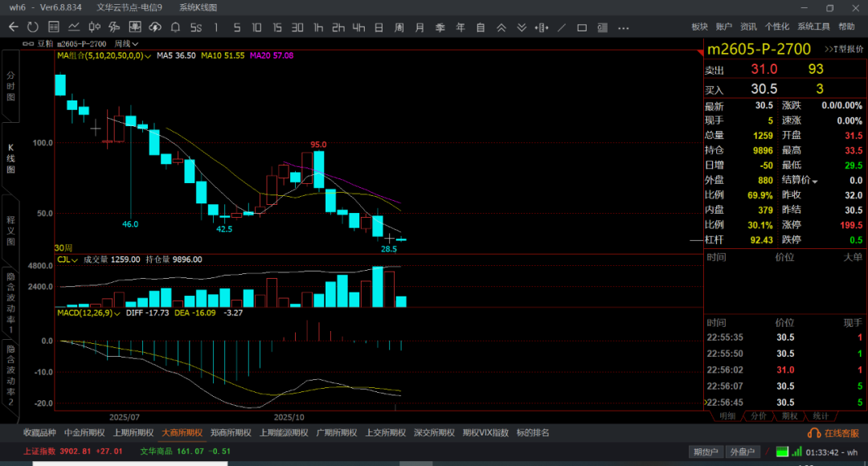Switch to the 分价 tab below trades
The width and height of the screenshot is (868, 466).
(758, 416)
